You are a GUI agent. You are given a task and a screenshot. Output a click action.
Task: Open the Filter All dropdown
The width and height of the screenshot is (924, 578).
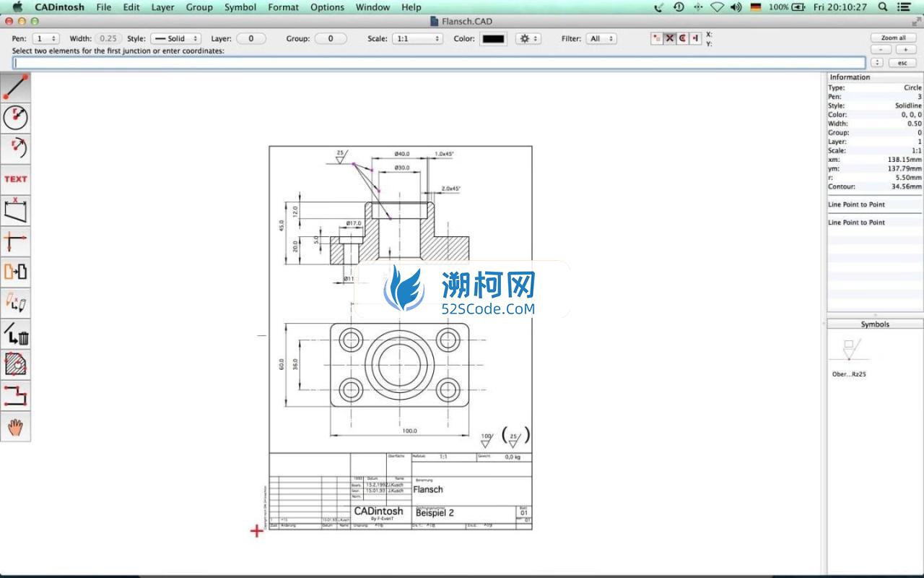point(601,38)
